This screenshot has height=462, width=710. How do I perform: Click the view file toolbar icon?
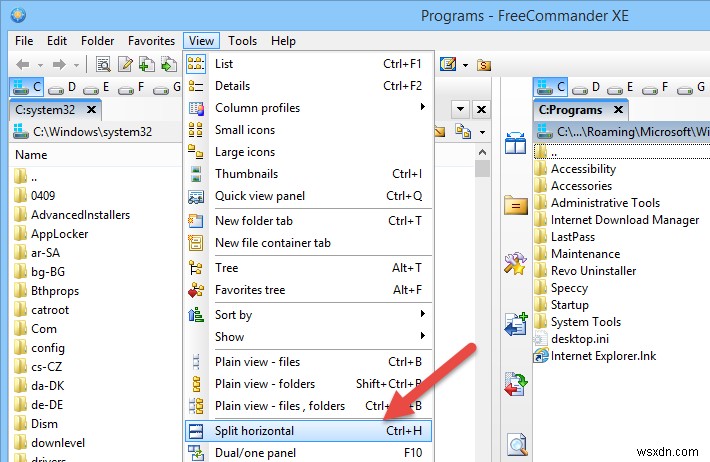[103, 65]
